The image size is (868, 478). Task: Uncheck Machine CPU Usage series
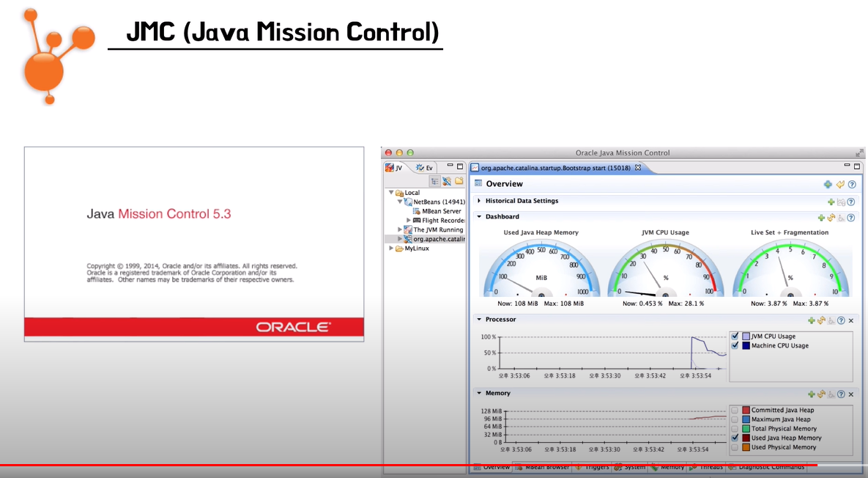(735, 345)
